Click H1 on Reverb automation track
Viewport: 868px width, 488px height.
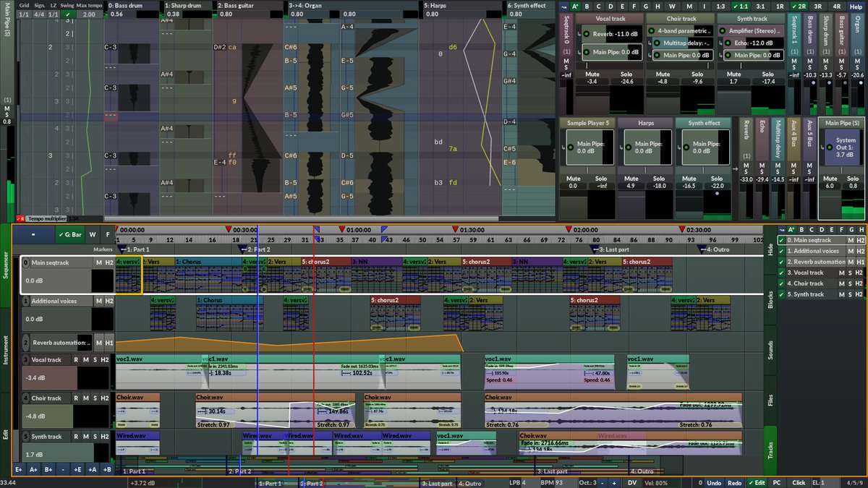click(109, 343)
